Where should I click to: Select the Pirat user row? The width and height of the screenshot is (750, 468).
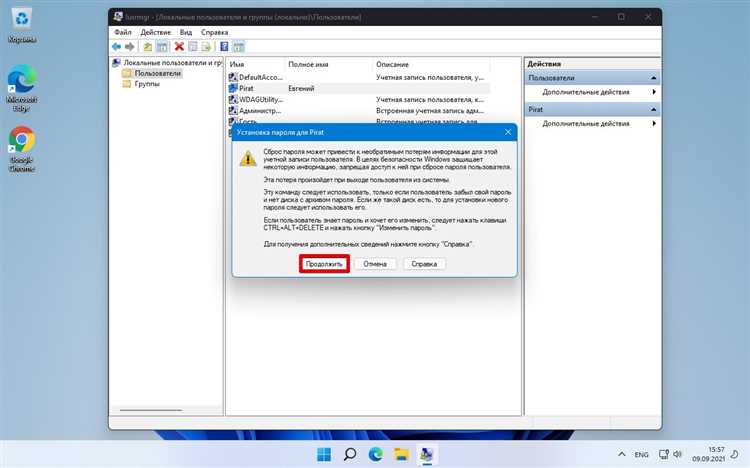[x=358, y=88]
